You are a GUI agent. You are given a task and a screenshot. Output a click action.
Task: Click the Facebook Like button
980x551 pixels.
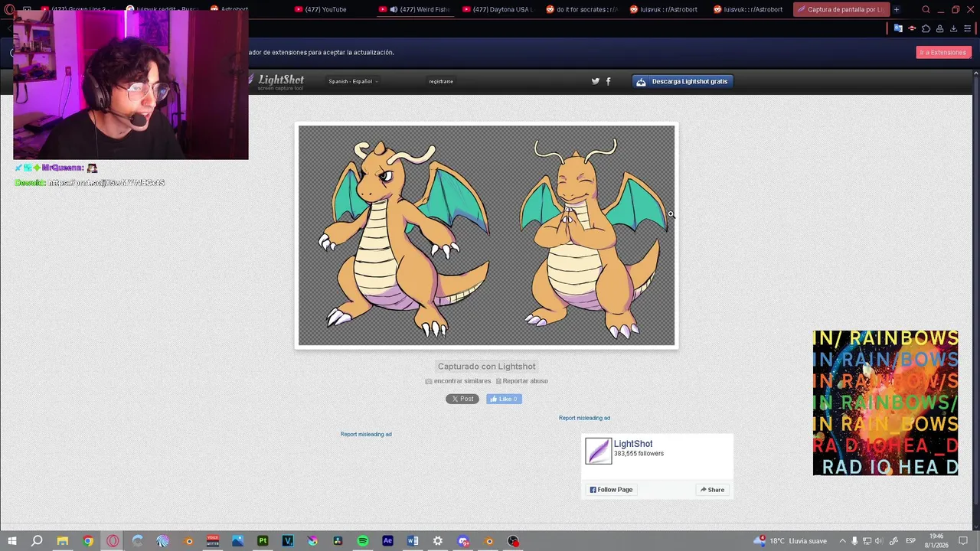(x=504, y=399)
